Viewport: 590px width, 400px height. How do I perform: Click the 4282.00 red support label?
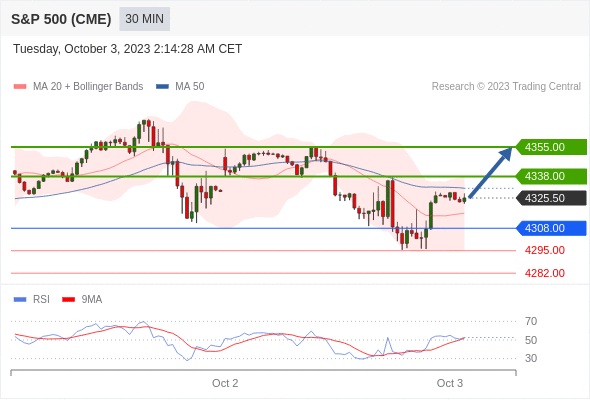tap(545, 273)
